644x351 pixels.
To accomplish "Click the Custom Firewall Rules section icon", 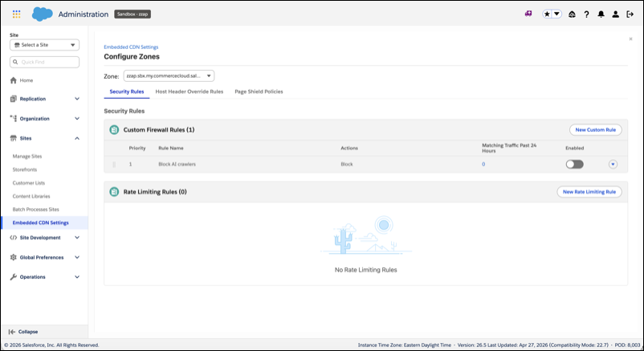I will point(114,130).
